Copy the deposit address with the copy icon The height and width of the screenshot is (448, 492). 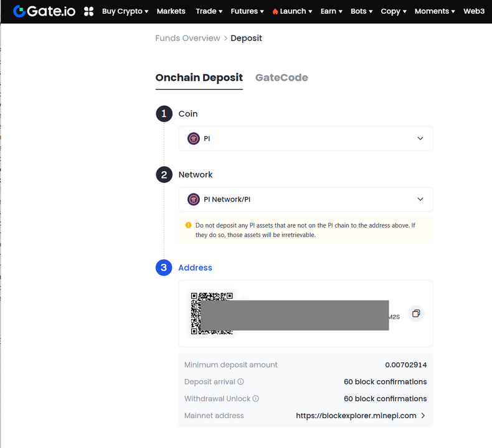416,314
